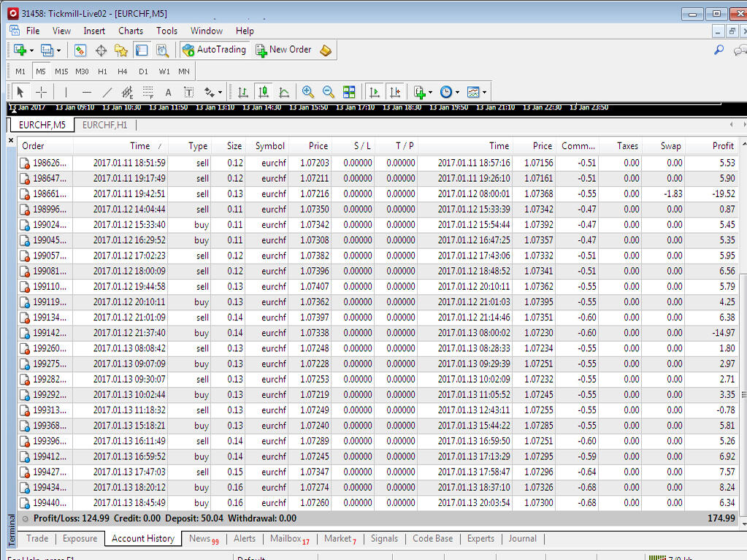Select the Fibonacci Retracement tool

pyautogui.click(x=148, y=92)
